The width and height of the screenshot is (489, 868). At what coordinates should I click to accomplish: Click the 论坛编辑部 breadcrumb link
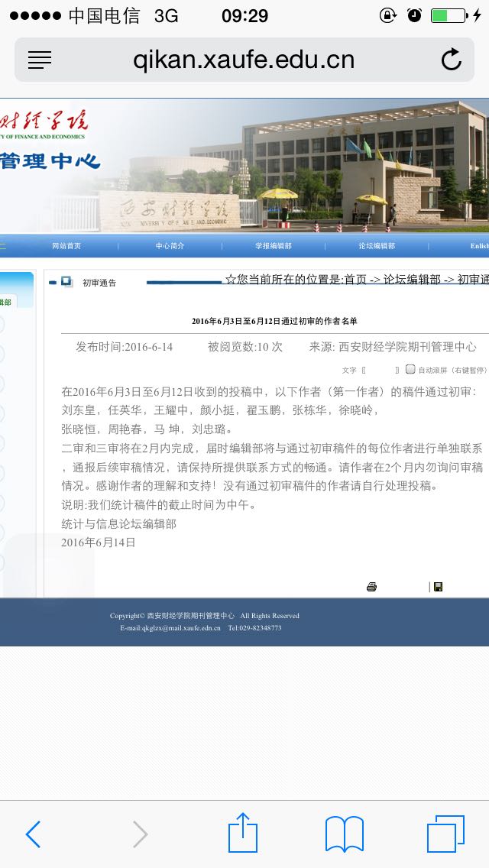click(x=412, y=280)
